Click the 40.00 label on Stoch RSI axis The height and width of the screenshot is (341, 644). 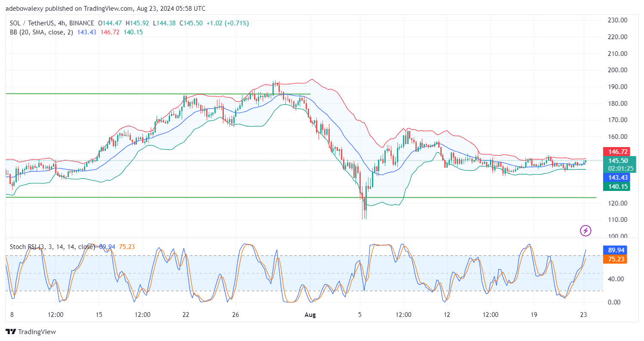click(x=615, y=279)
